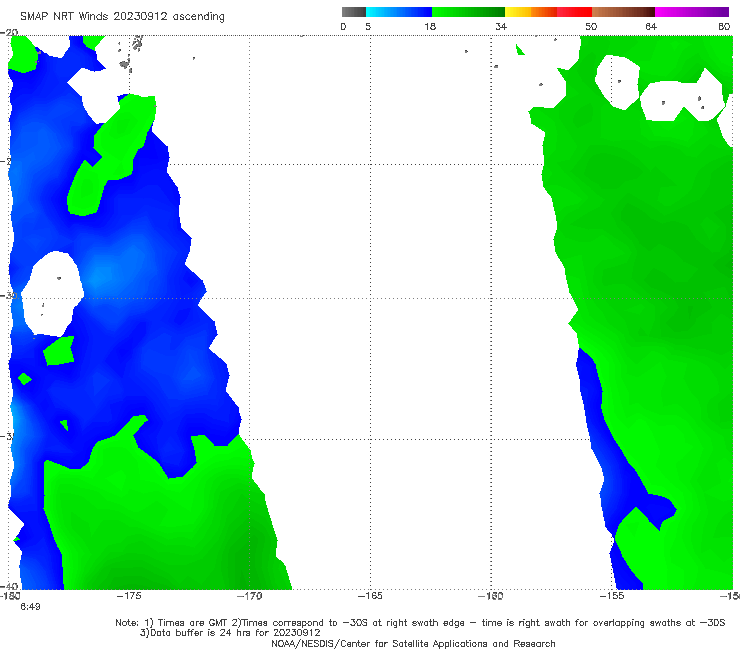Click the gray segment of the wind color bar
This screenshot has height=650, width=740.
click(354, 12)
